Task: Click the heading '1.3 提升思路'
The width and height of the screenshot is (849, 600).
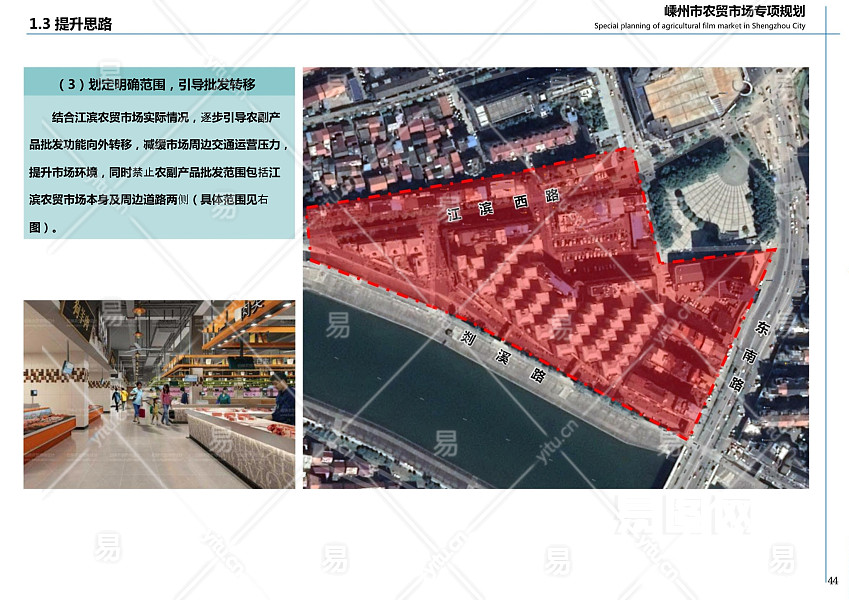Action: [x=70, y=24]
